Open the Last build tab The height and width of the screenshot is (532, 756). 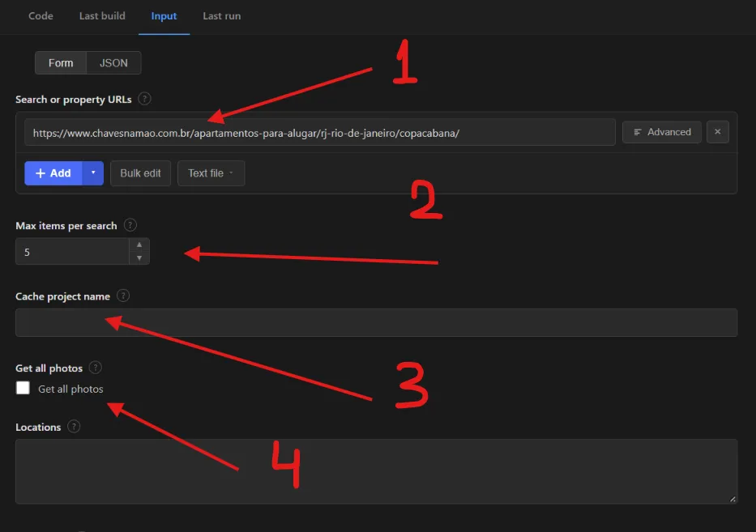point(102,16)
